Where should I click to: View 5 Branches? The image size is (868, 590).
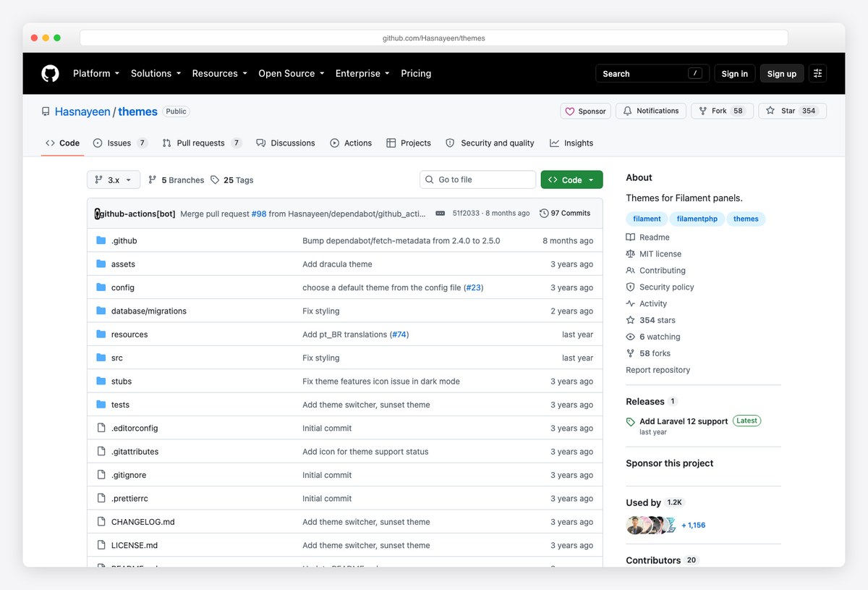pyautogui.click(x=176, y=180)
